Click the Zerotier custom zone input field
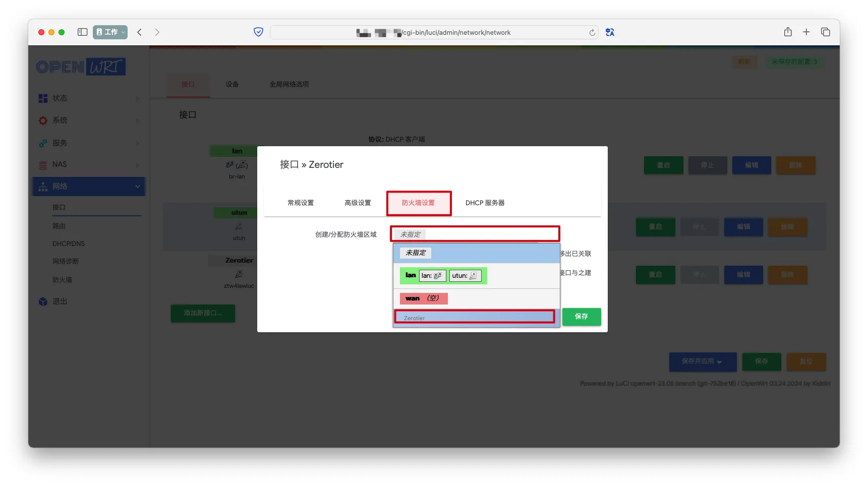Screen dimensions: 868x485 coord(474,318)
